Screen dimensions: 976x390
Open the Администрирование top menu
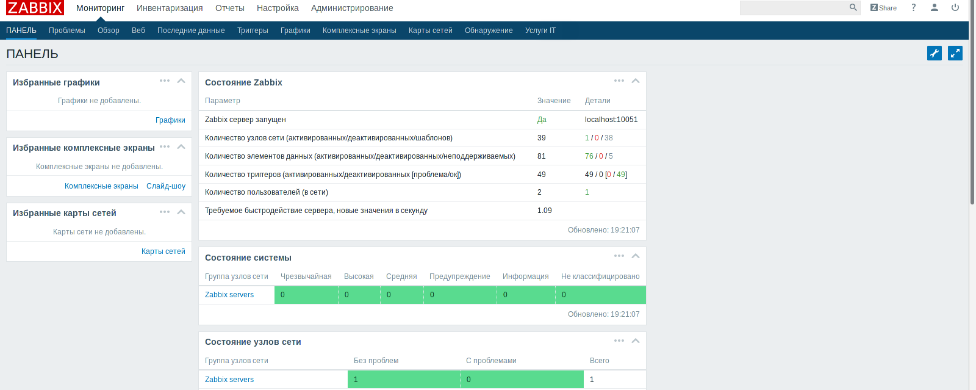point(352,8)
